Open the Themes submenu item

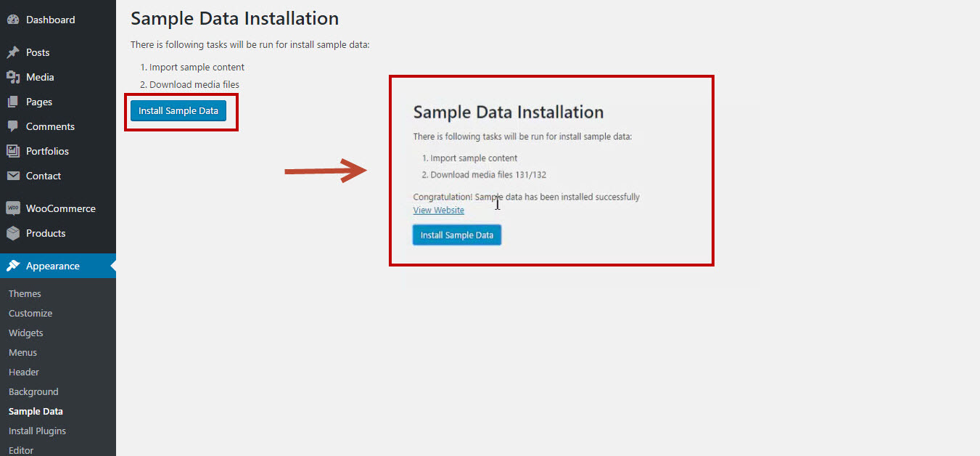point(25,293)
